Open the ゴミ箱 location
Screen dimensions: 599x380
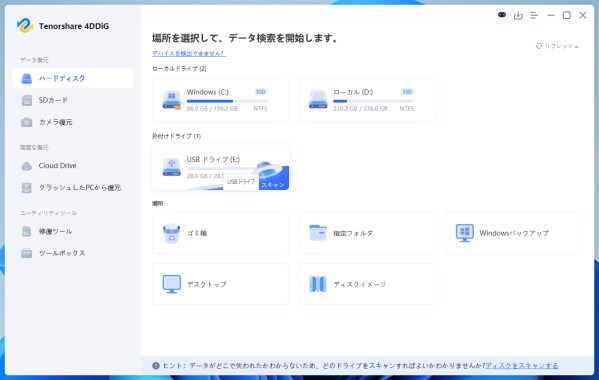coord(220,233)
